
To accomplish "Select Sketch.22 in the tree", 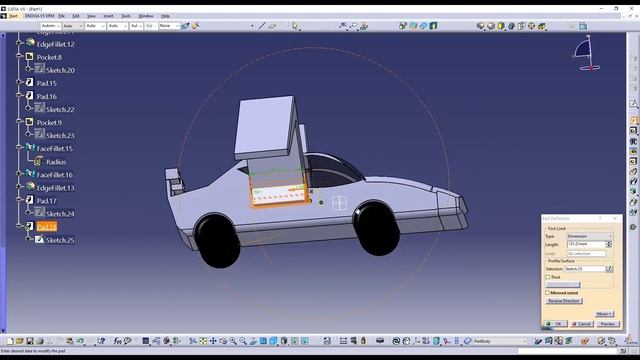I will (60, 109).
